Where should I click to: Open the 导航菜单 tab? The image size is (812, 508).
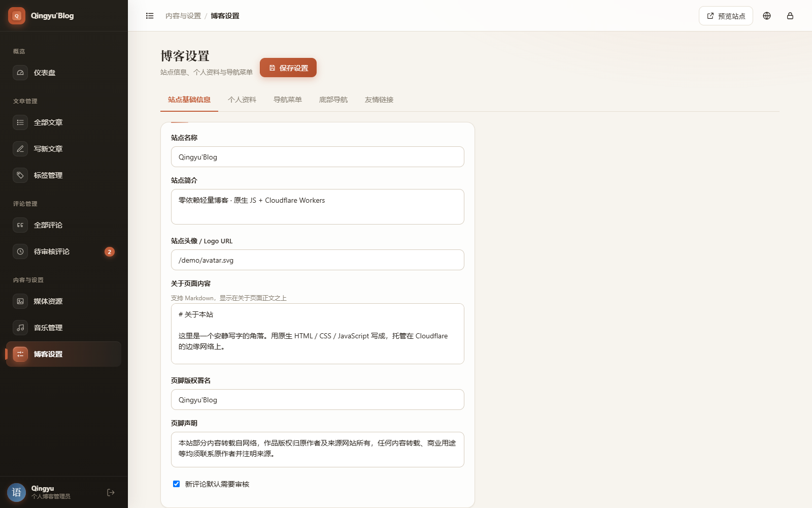point(288,100)
